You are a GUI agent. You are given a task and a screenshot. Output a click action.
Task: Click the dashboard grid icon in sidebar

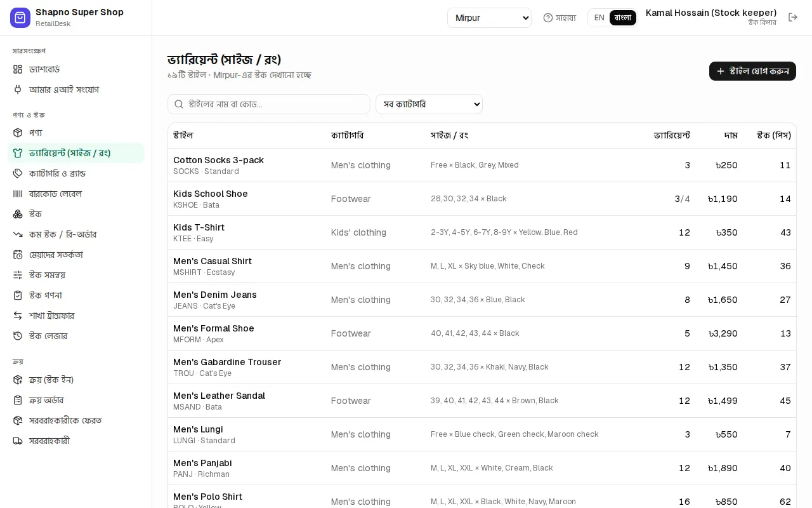coord(18,69)
